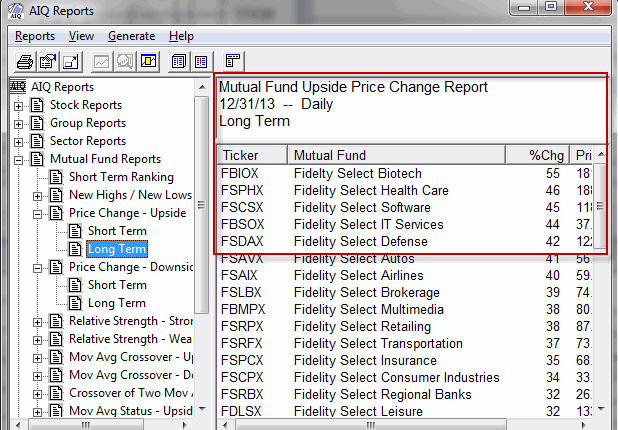Open the Help menu
Screen dimensions: 618x430
tap(181, 36)
